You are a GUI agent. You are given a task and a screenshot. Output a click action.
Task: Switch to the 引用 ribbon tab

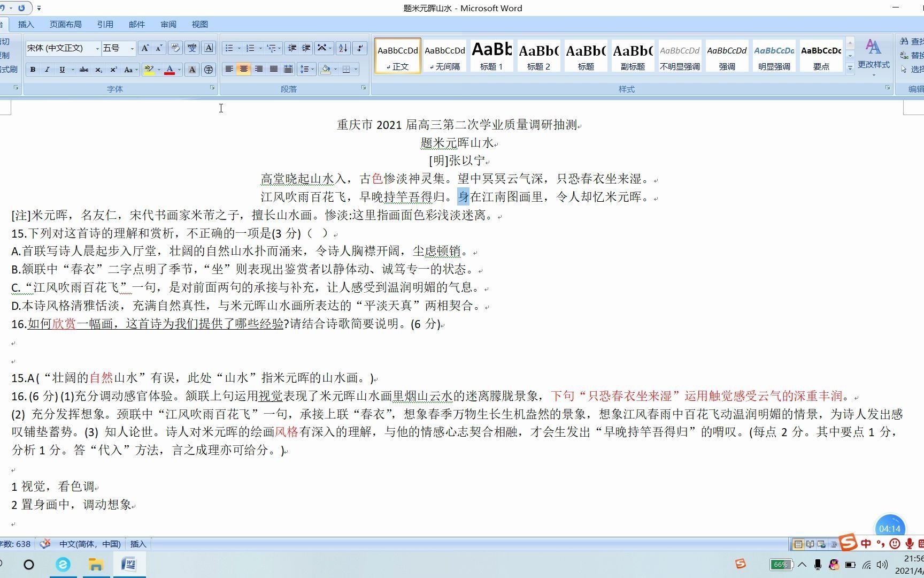click(x=105, y=24)
